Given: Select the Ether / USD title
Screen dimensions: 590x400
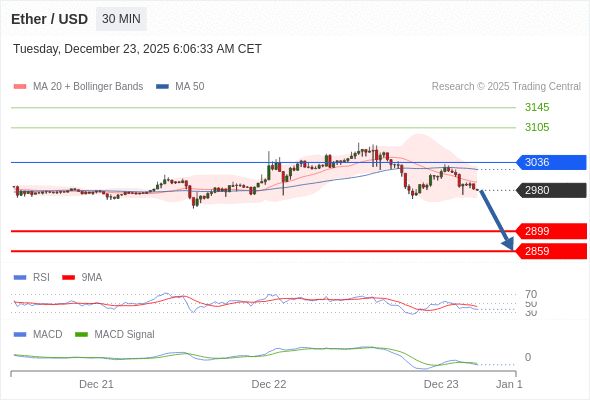Looking at the screenshot, I should (x=49, y=19).
